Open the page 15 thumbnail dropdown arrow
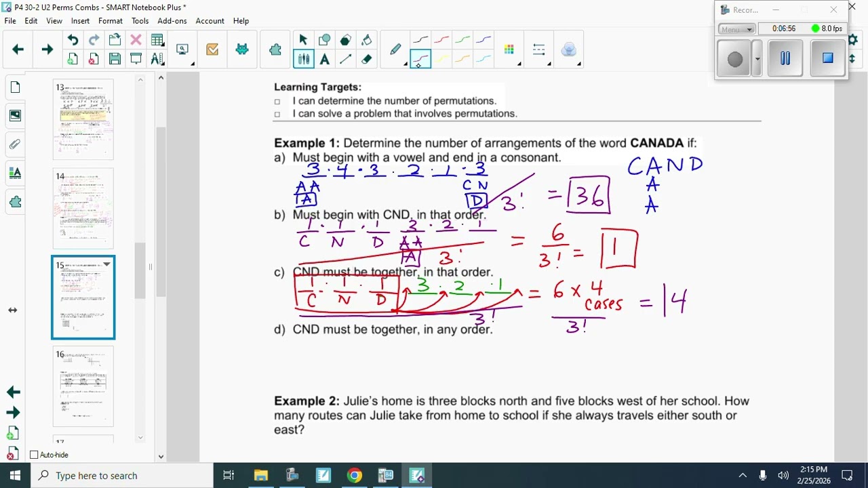 [106, 264]
